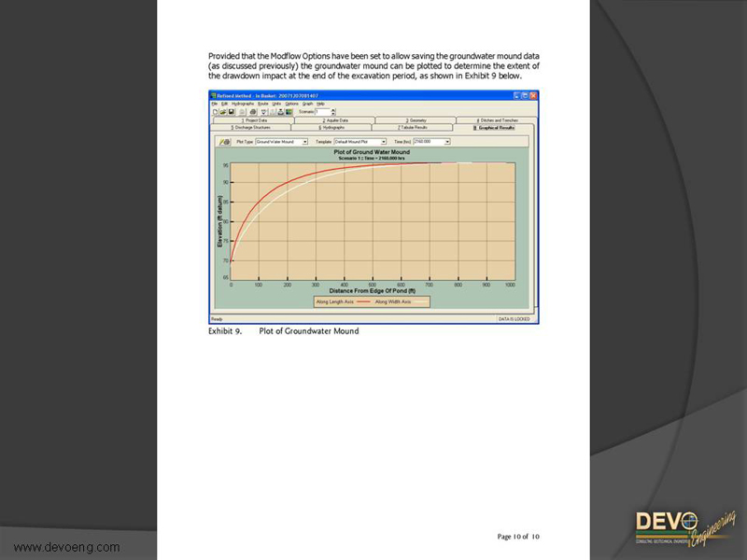The height and width of the screenshot is (560, 747).
Task: Open the Hydrographs menu
Action: tap(242, 103)
